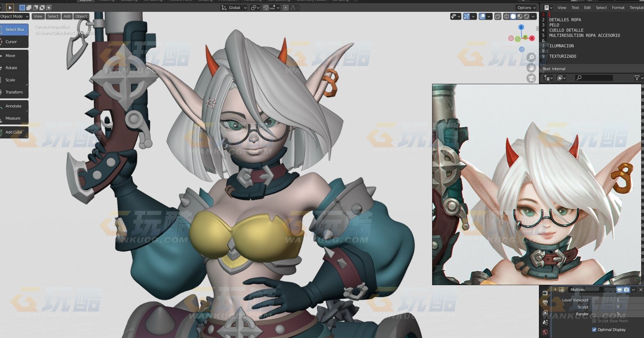The width and height of the screenshot is (644, 338).
Task: Open the outliner display mode dropdown
Action: point(562,78)
